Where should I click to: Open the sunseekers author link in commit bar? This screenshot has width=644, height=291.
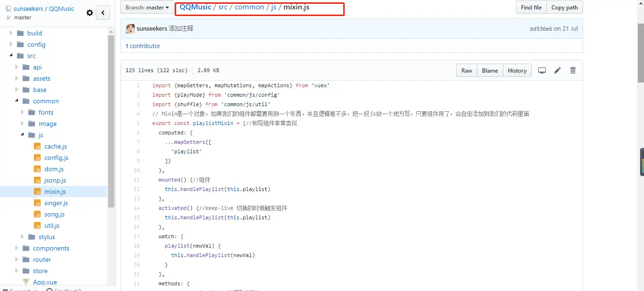[152, 28]
